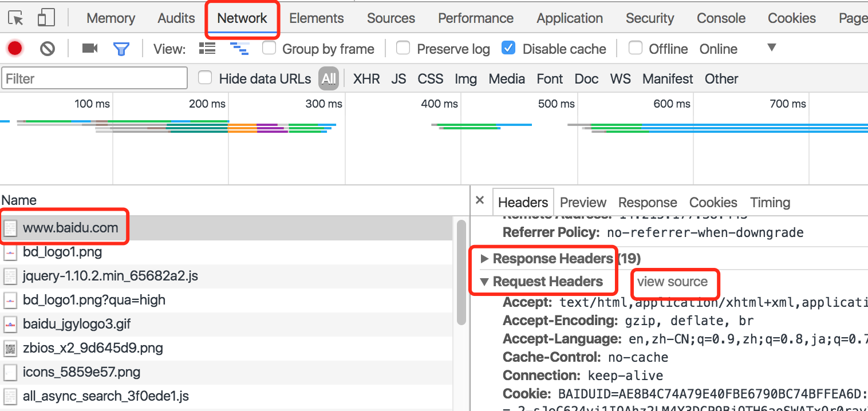868x411 pixels.
Task: Open the network throttling dropdown arrow
Action: tap(772, 48)
